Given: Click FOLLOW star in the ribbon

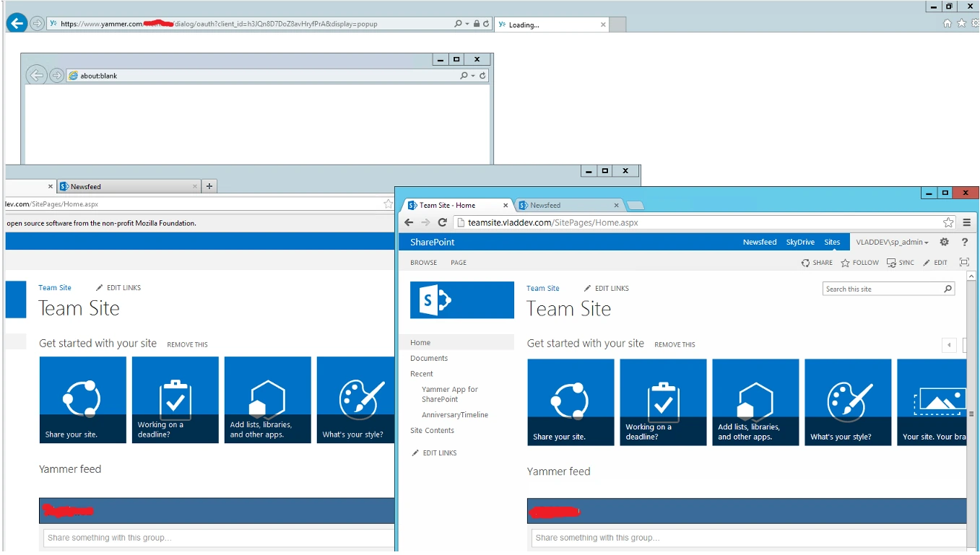Looking at the screenshot, I should (x=859, y=263).
